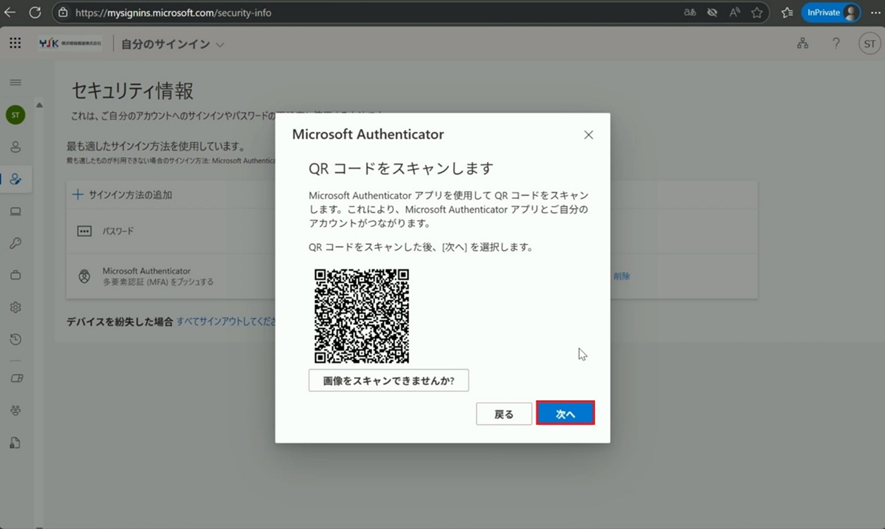Open the organization chart icon in header

pos(802,44)
